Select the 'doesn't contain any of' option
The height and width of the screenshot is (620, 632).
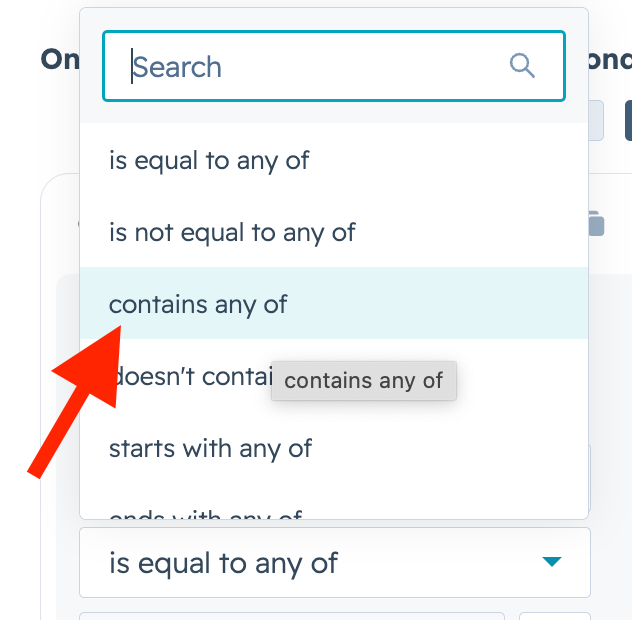point(180,376)
